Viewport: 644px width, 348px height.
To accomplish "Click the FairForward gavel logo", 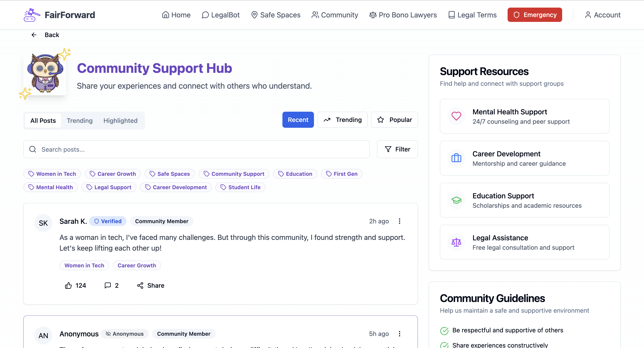I will 32,15.
